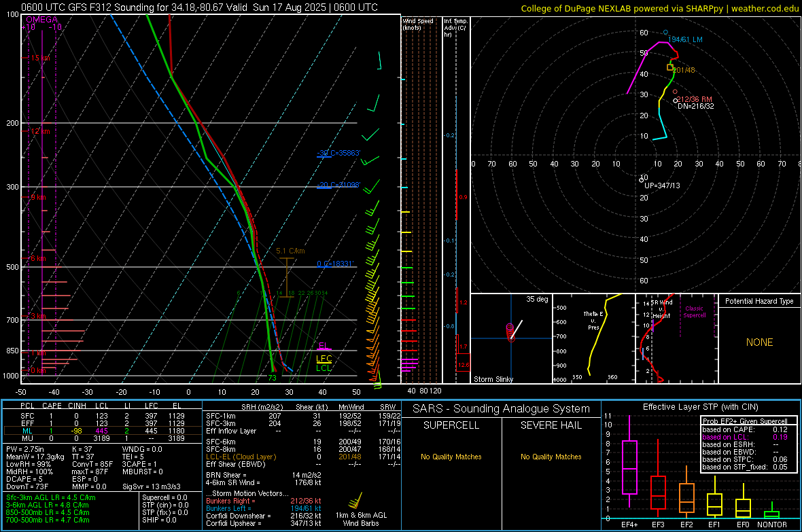Click the 'SARS - Sounding Analogue System' title

tap(502, 409)
